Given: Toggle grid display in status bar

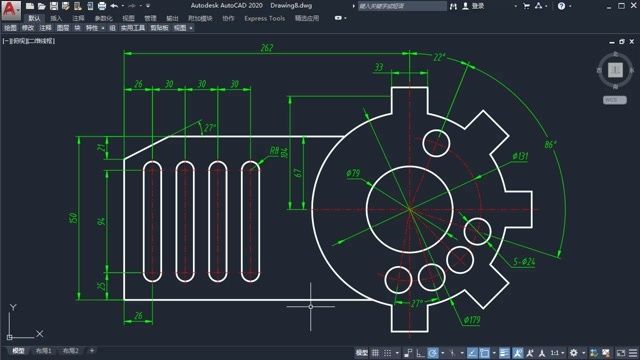Looking at the screenshot, I should (375, 353).
